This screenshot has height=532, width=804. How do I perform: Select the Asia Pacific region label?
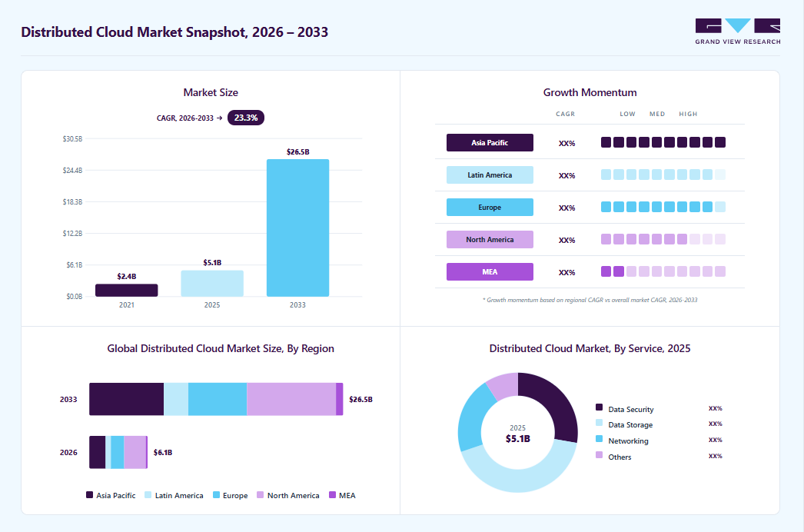pyautogui.click(x=490, y=143)
